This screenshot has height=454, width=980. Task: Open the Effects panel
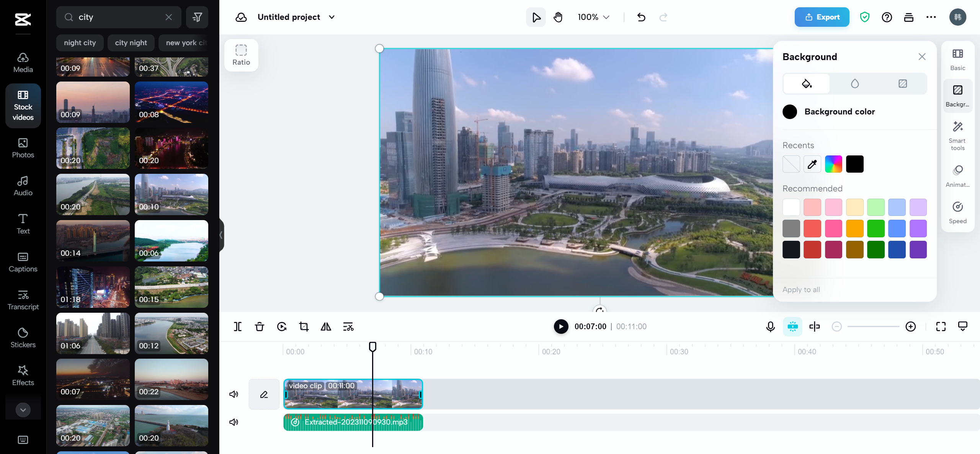click(x=23, y=376)
